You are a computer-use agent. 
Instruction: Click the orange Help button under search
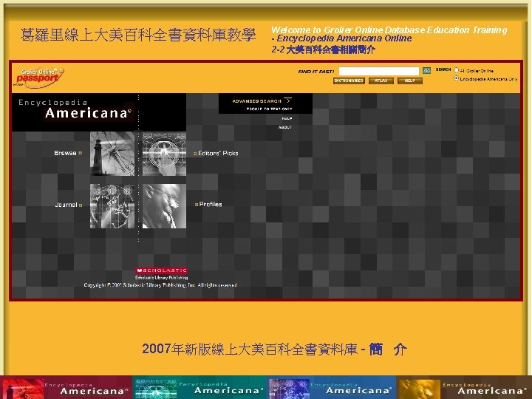click(410, 81)
